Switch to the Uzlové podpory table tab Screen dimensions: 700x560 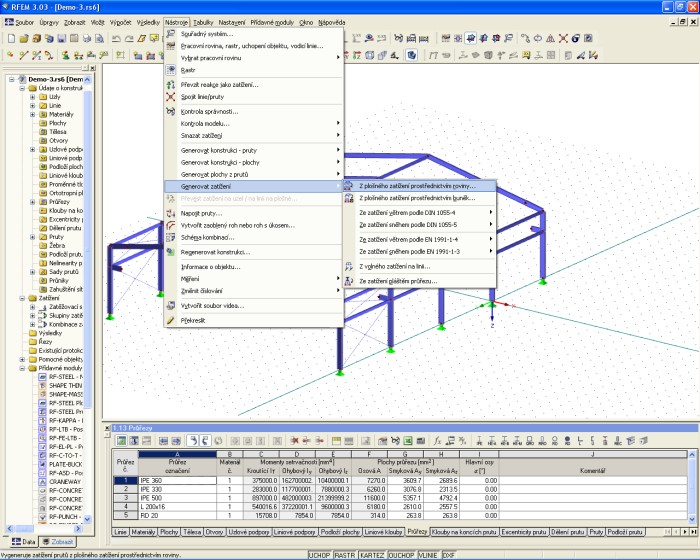coord(249,532)
